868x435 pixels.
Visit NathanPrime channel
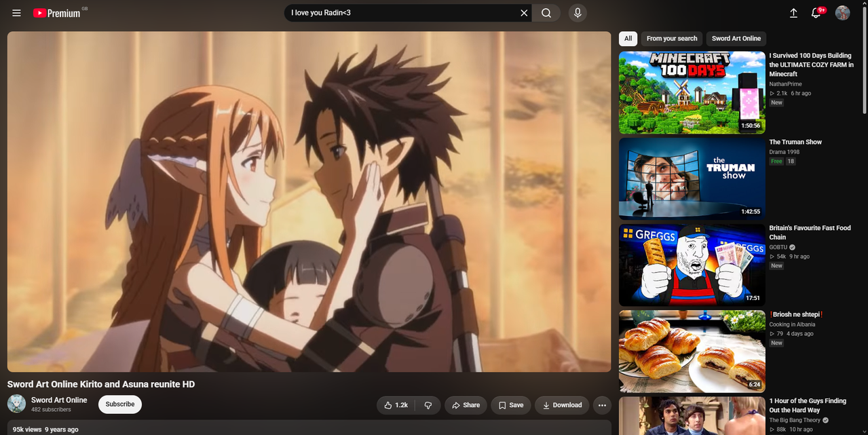tap(785, 84)
